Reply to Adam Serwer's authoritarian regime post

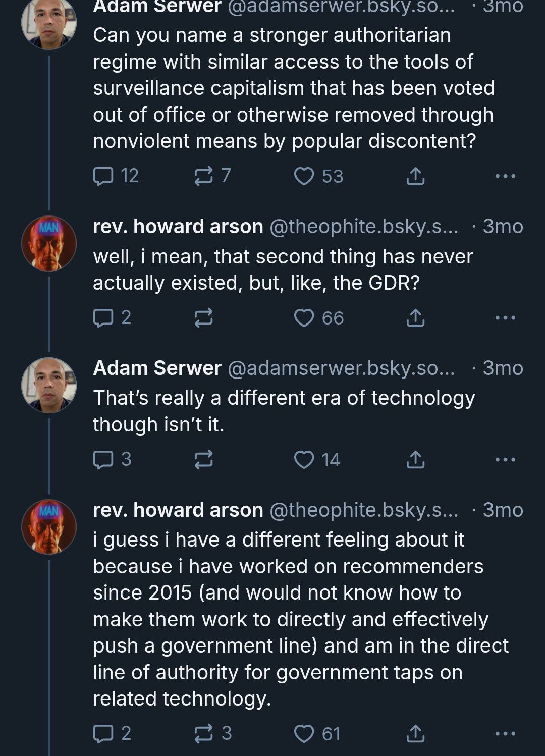point(103,176)
